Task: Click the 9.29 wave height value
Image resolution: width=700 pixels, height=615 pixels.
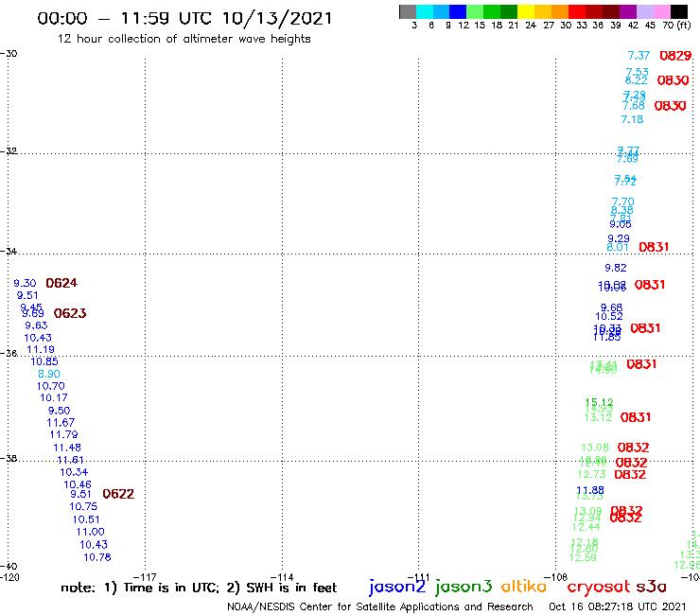Action: 619,239
